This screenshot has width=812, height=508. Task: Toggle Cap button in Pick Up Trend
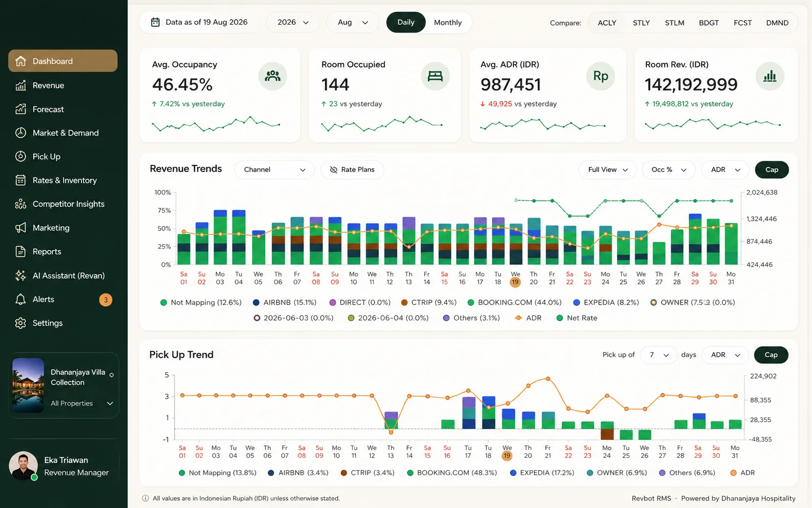pos(771,355)
